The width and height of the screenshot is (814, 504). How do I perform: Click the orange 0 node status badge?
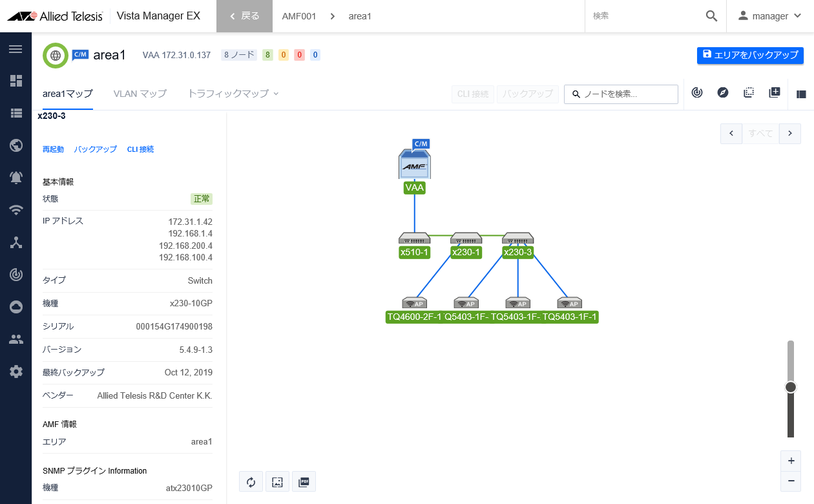coord(283,55)
